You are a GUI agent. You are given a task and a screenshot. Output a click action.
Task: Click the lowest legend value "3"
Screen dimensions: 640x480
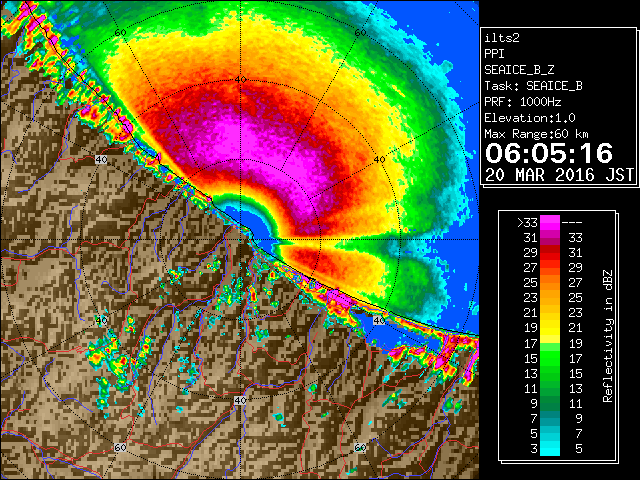click(x=534, y=449)
